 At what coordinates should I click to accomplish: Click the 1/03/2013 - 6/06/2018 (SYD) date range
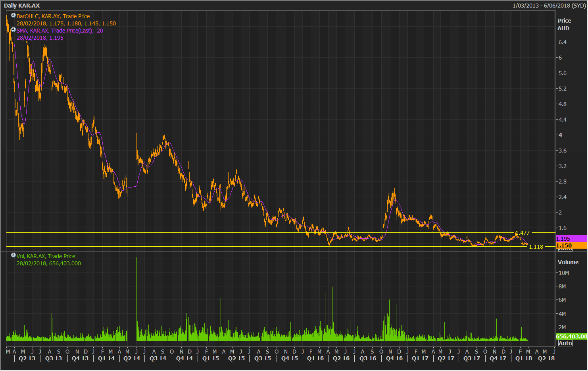(549, 6)
